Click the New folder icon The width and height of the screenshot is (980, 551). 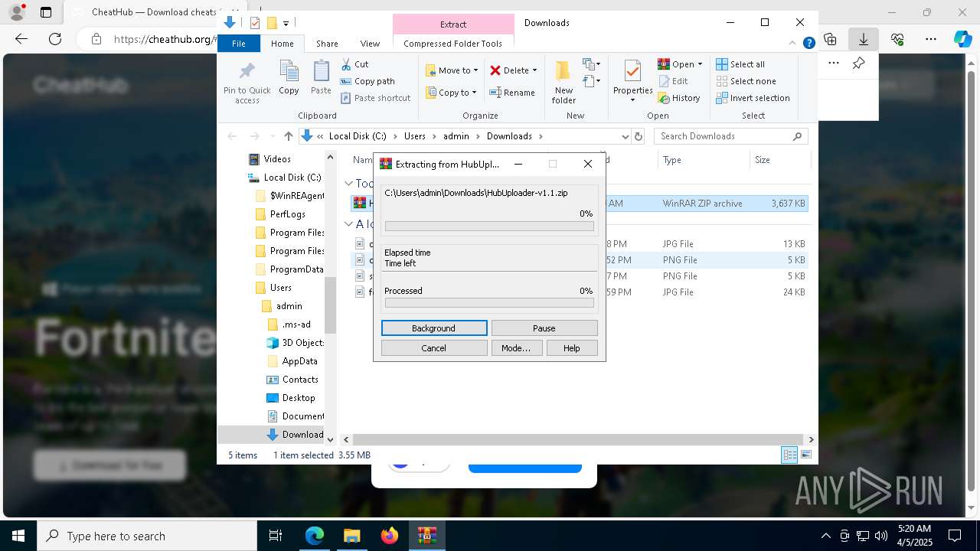click(x=563, y=71)
